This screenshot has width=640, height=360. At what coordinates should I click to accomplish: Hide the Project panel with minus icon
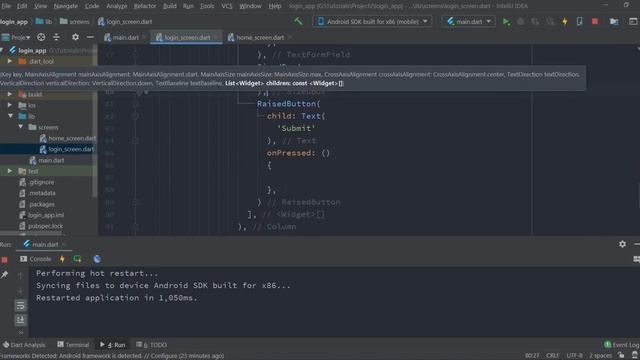point(90,37)
